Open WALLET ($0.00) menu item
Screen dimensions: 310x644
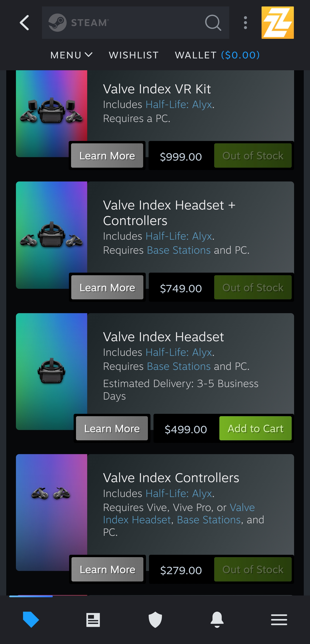pyautogui.click(x=217, y=55)
